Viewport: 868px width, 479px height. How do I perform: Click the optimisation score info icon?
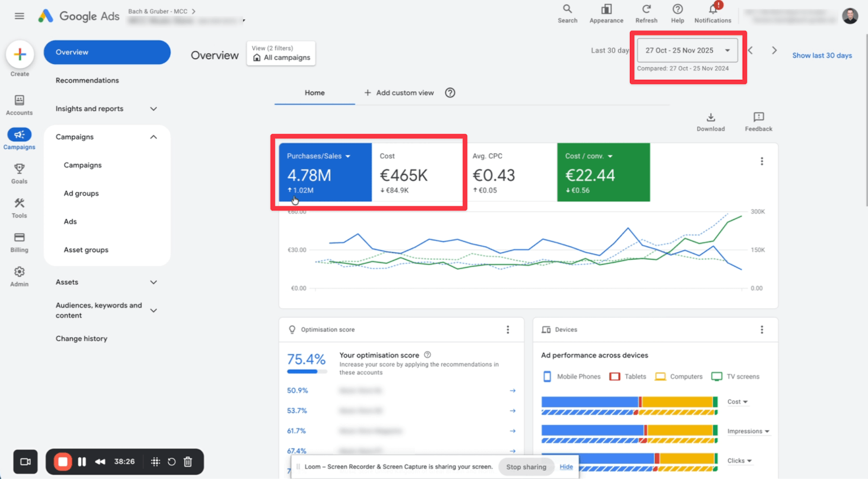coord(427,355)
